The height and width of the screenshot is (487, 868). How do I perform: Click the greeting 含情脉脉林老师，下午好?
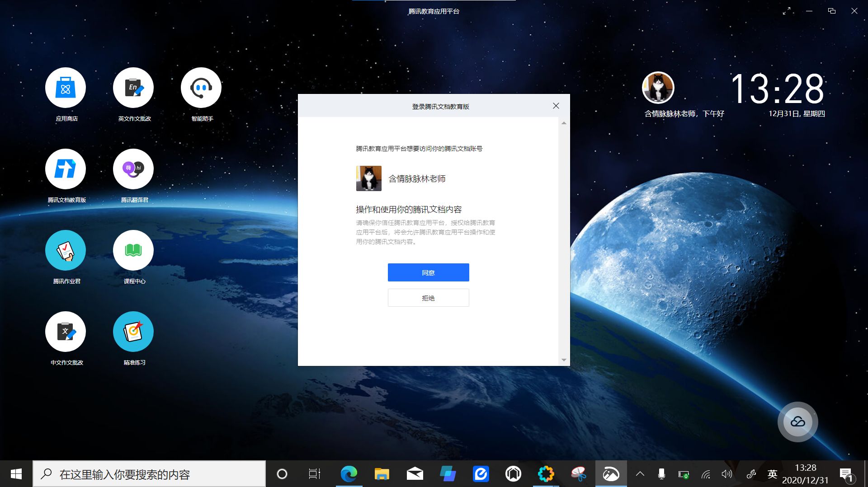pyautogui.click(x=684, y=114)
